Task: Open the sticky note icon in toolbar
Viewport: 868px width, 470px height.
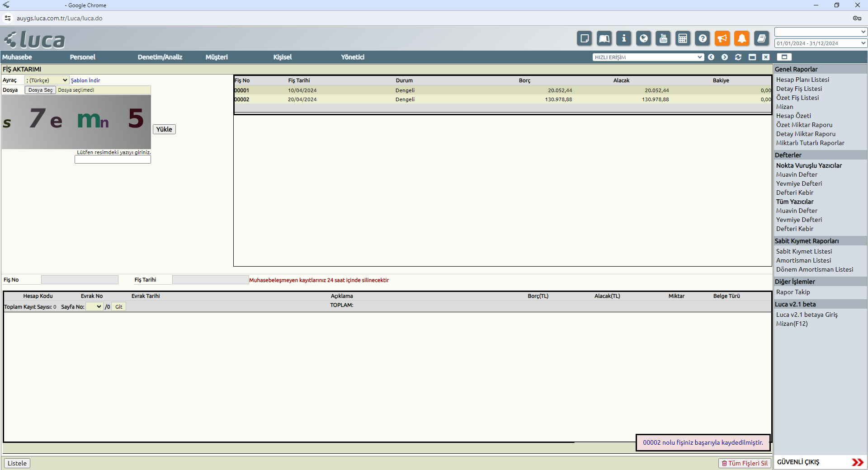Action: pyautogui.click(x=585, y=38)
